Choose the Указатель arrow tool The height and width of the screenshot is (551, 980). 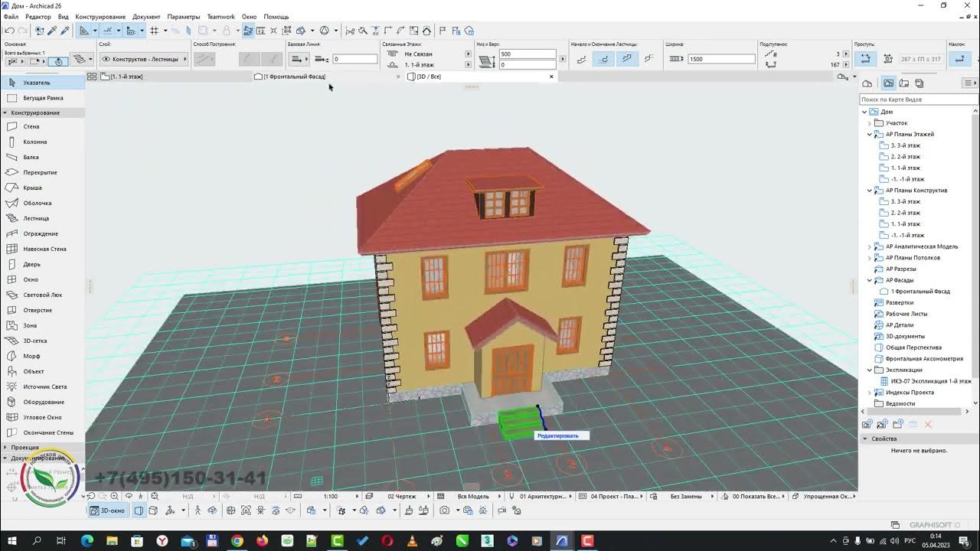(42, 83)
